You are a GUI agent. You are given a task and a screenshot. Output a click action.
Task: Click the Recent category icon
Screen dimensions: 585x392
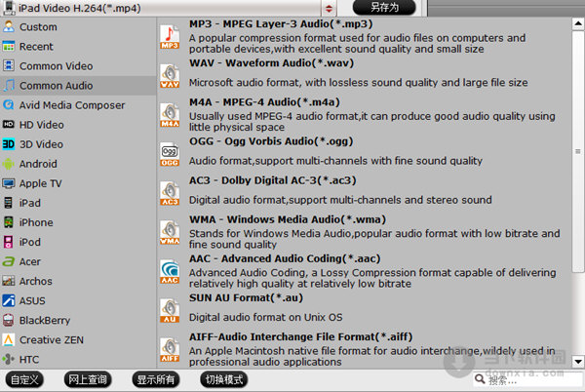pyautogui.click(x=8, y=47)
